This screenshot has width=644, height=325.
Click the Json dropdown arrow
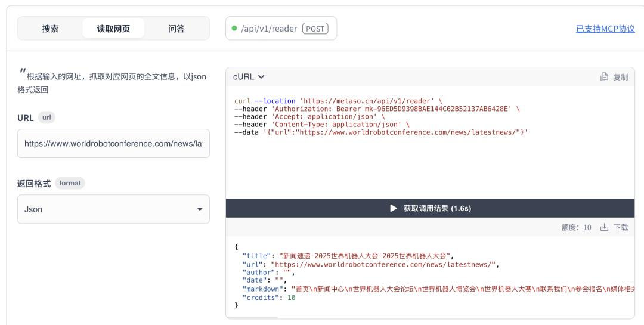click(x=200, y=209)
